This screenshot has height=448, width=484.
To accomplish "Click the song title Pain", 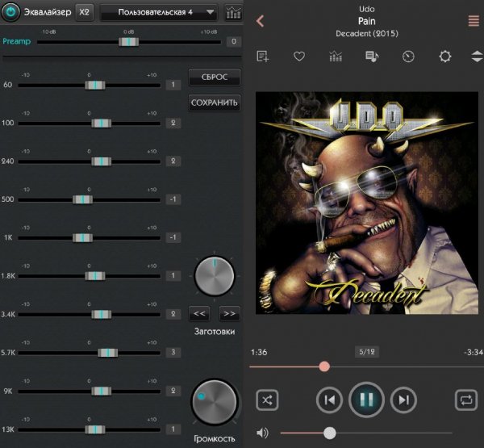I will coord(367,21).
